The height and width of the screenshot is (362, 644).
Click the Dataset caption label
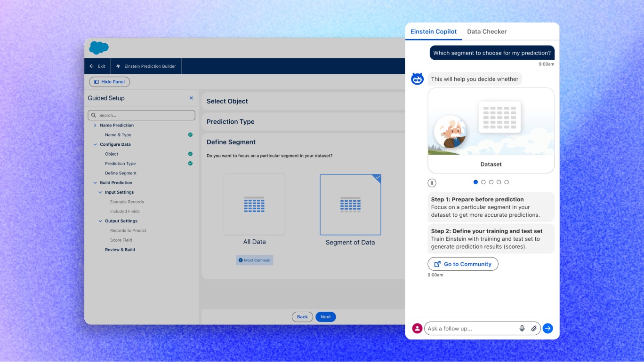491,165
